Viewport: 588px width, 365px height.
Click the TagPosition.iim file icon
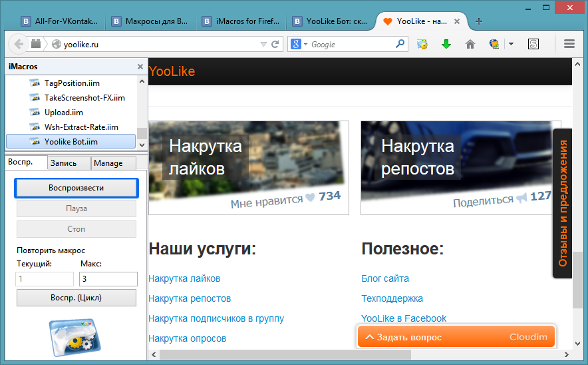35,83
